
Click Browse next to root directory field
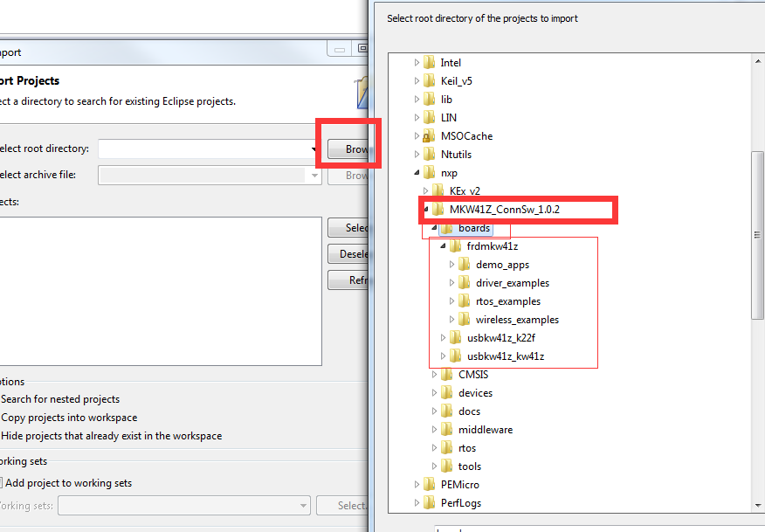tap(348, 149)
